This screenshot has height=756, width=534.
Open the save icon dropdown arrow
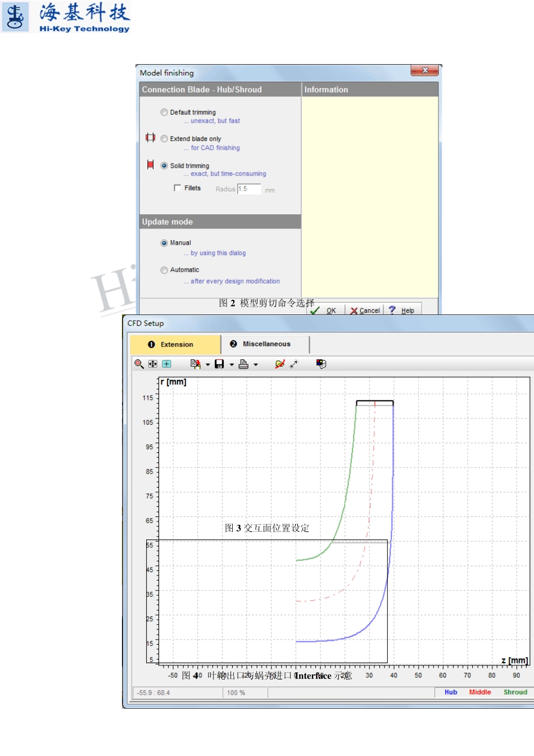click(x=232, y=364)
